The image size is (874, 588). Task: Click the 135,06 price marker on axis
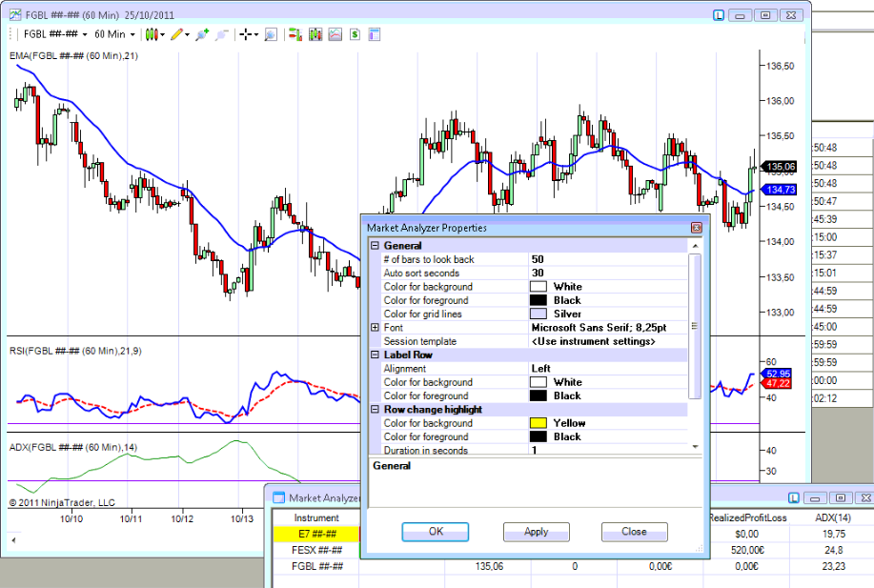click(x=779, y=167)
